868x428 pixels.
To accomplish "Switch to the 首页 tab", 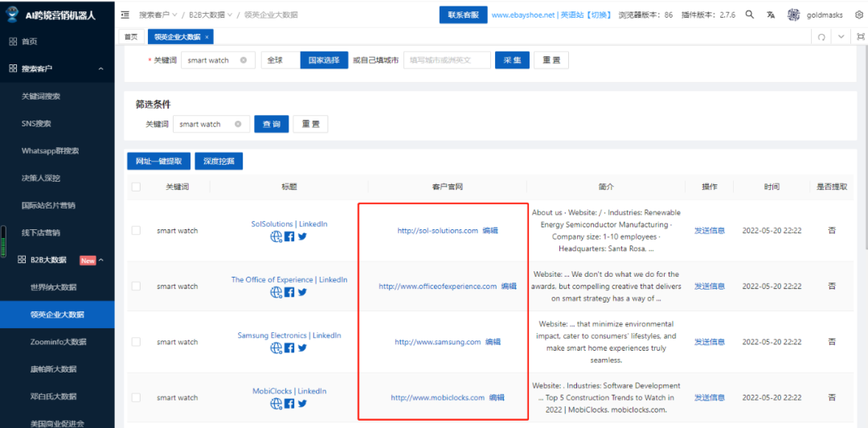I will [131, 37].
